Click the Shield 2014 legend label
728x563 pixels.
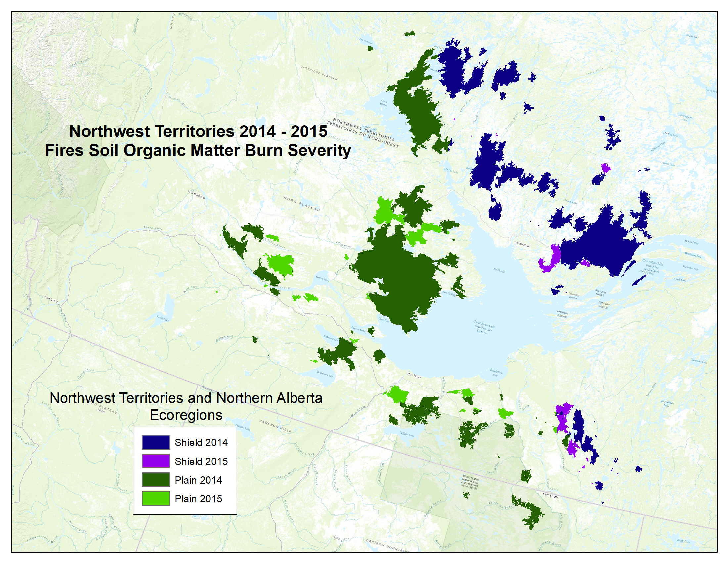[x=201, y=442]
